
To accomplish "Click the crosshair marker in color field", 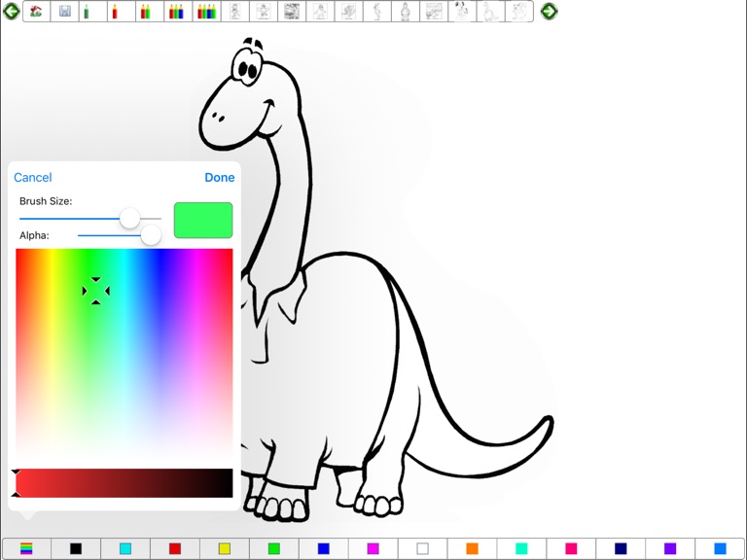I will coord(95,291).
